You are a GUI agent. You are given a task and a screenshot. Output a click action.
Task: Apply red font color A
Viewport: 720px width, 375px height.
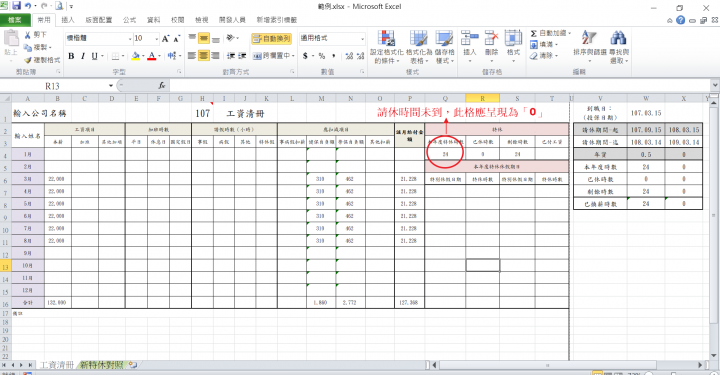[x=152, y=56]
